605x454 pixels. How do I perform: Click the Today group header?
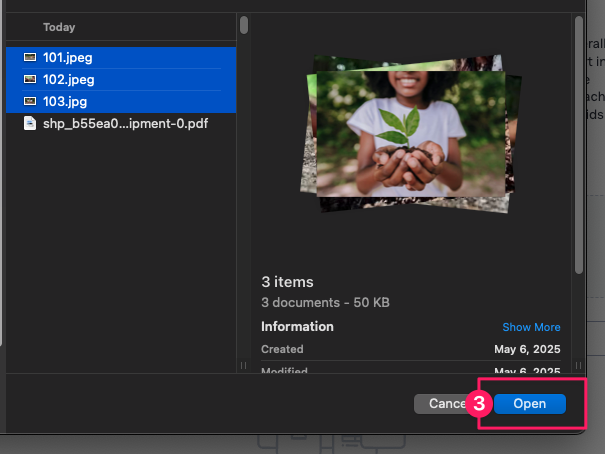(59, 27)
